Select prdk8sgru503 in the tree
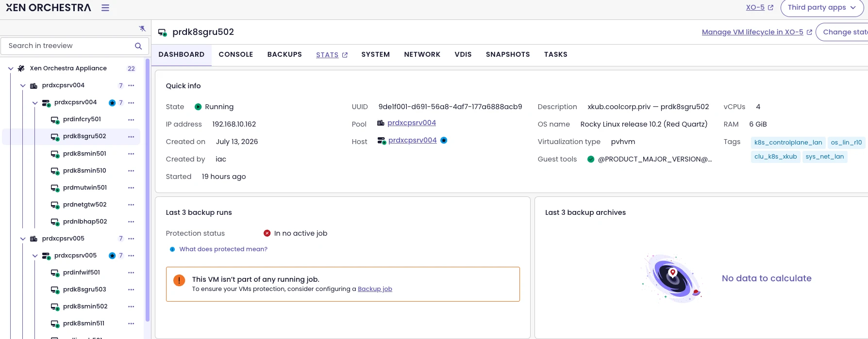868x339 pixels. [84, 290]
